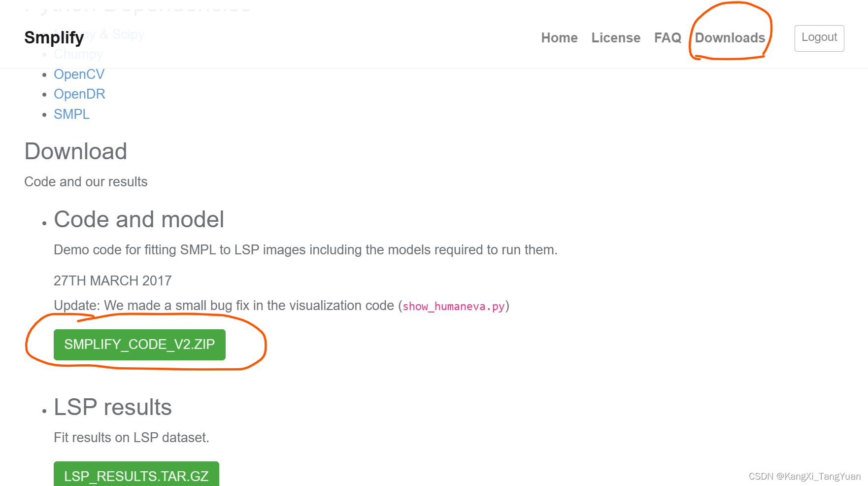This screenshot has height=486, width=868.
Task: Open the Downloads page from the navigation
Action: tap(730, 38)
